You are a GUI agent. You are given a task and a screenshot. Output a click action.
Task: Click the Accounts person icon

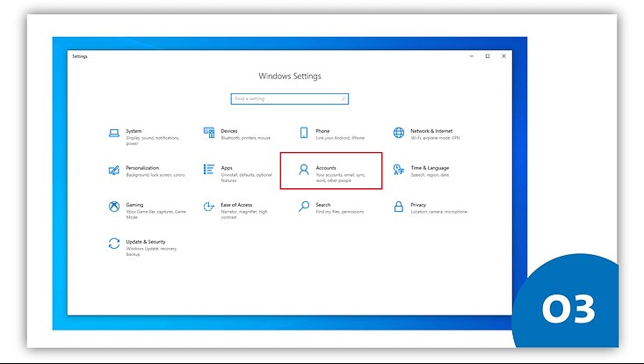[304, 170]
